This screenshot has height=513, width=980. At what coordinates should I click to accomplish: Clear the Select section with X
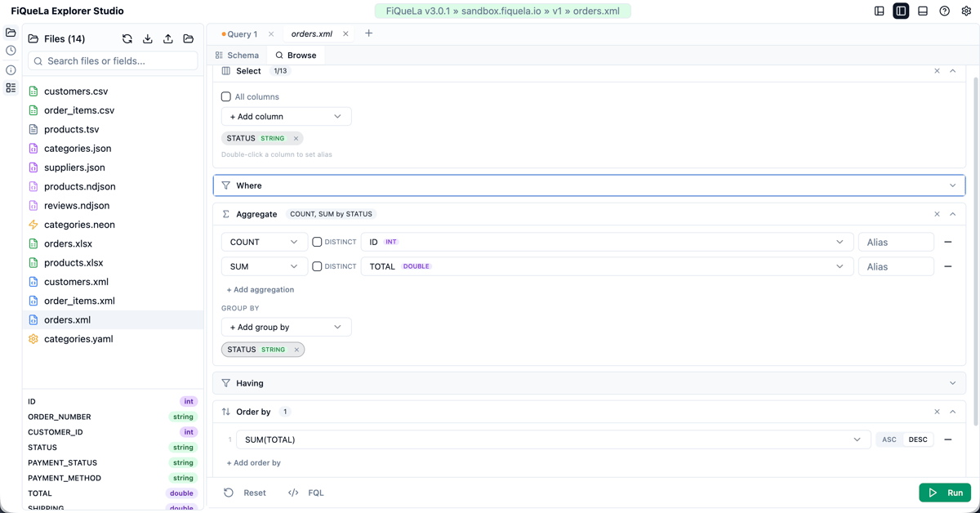(937, 71)
